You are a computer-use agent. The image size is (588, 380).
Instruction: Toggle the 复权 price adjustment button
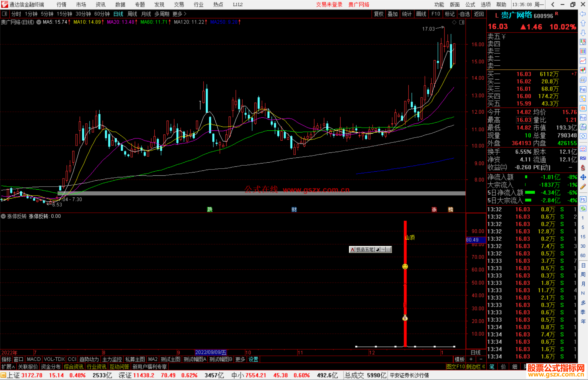378,14
